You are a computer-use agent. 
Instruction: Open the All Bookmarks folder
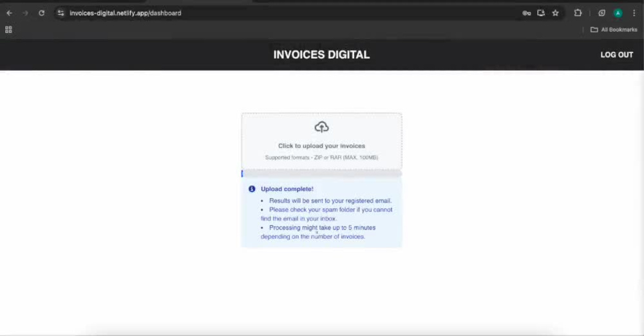(x=614, y=30)
